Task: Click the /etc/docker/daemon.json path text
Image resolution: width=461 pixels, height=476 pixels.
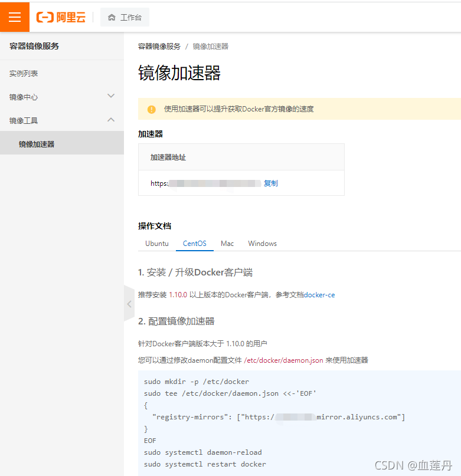Action: coord(283,360)
